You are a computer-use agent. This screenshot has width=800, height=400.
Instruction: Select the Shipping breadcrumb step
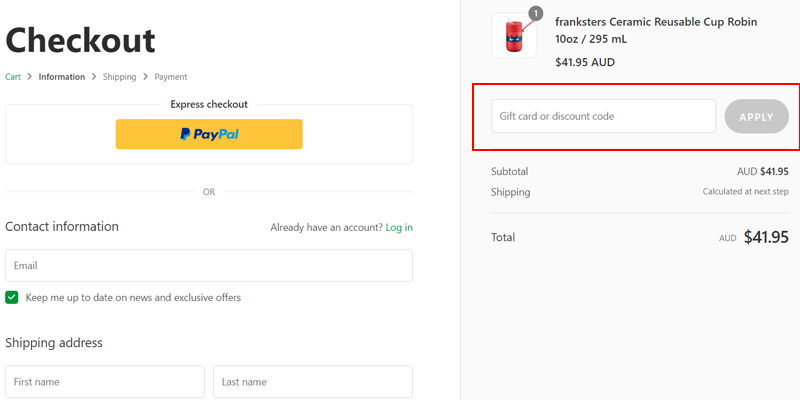pos(119,77)
